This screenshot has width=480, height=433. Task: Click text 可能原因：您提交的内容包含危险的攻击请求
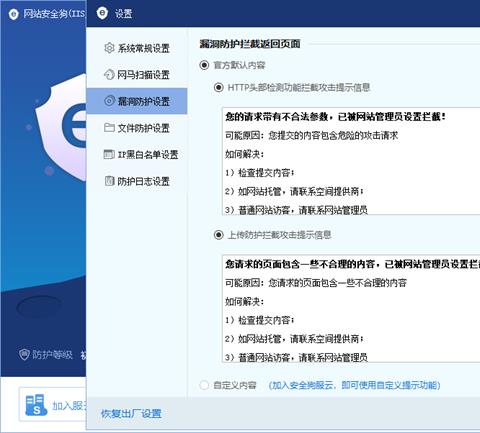(x=312, y=135)
